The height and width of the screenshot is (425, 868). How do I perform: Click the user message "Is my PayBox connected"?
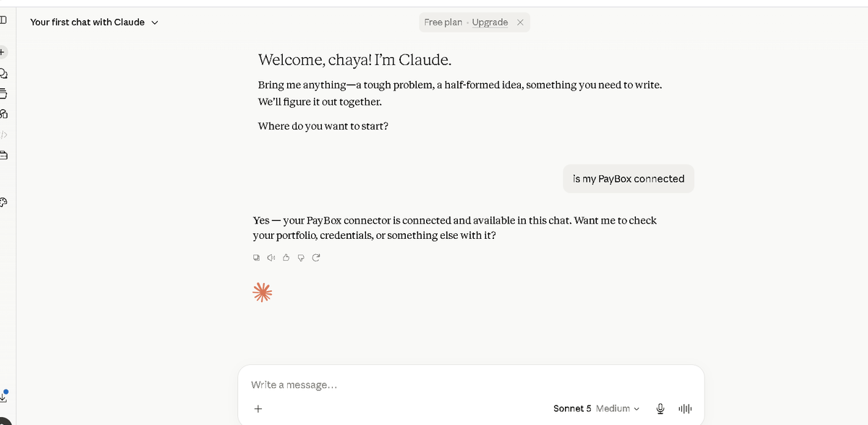tap(629, 179)
